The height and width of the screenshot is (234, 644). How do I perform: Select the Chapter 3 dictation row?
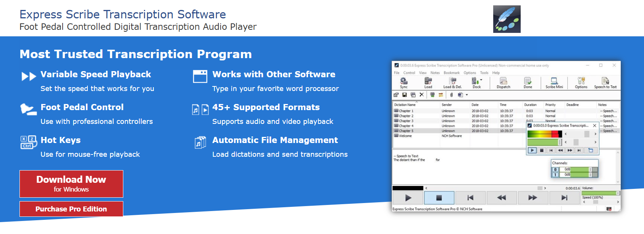505,121
